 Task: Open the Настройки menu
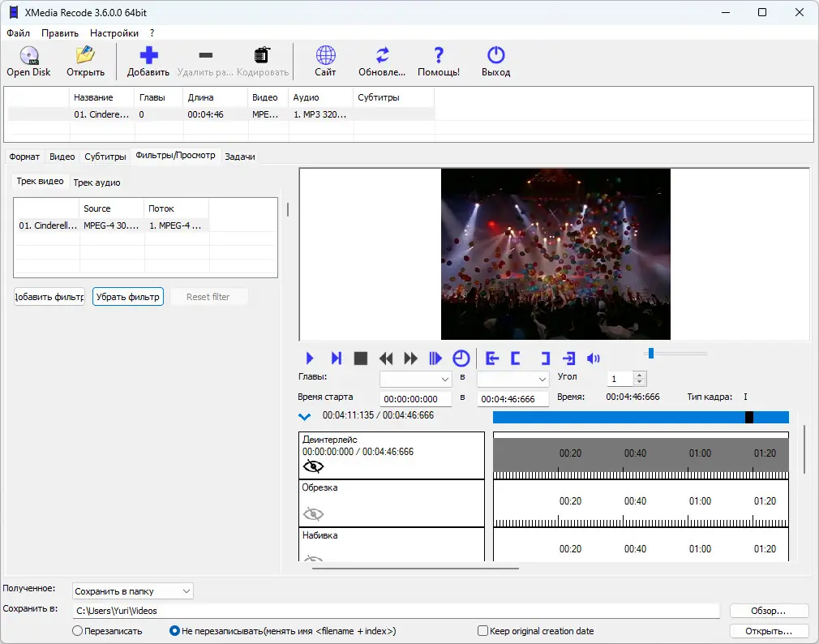click(114, 33)
